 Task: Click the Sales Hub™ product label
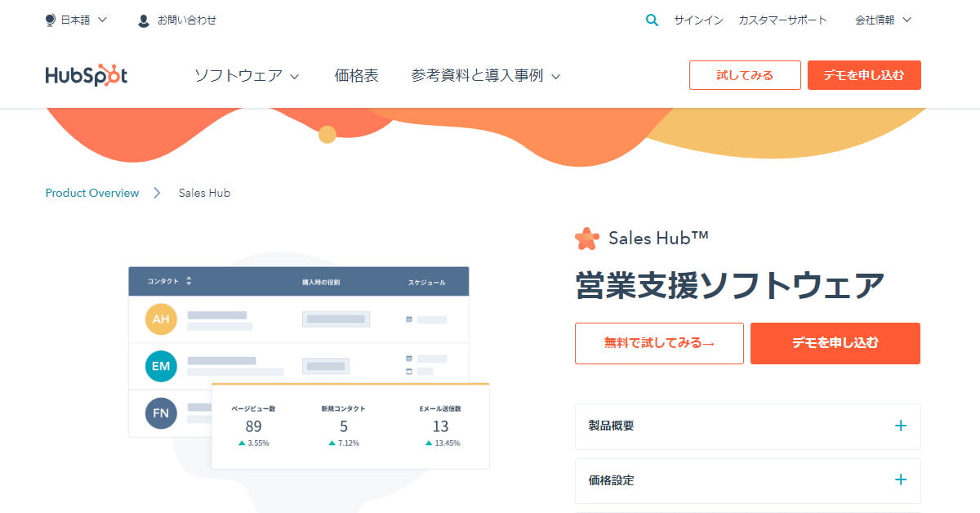tap(658, 238)
